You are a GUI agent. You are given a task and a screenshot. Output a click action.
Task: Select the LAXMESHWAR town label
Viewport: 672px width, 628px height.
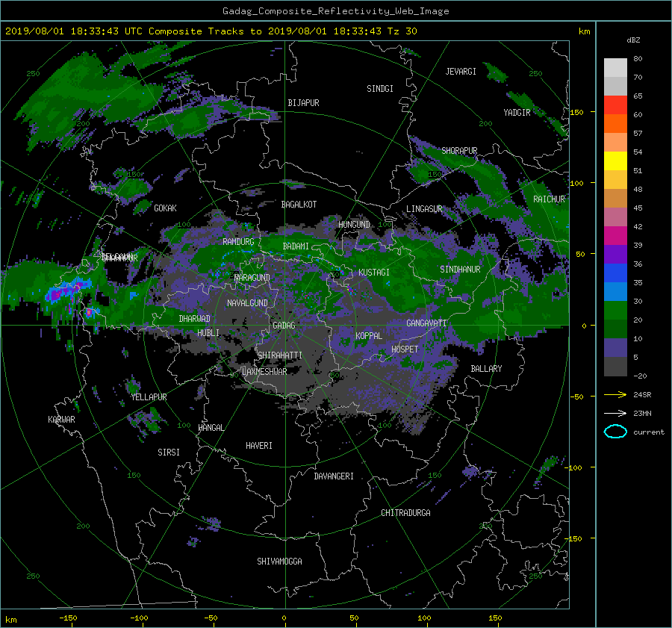pyautogui.click(x=264, y=372)
